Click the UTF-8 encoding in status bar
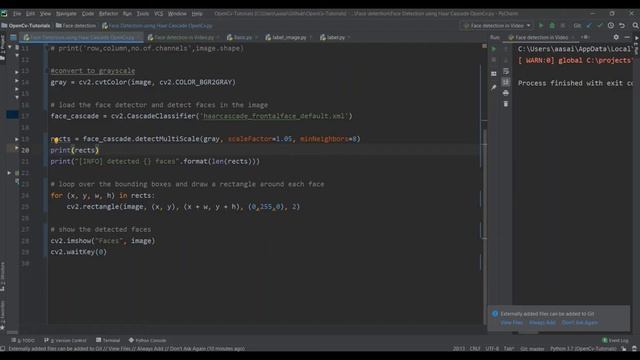640x360 pixels. click(492, 349)
